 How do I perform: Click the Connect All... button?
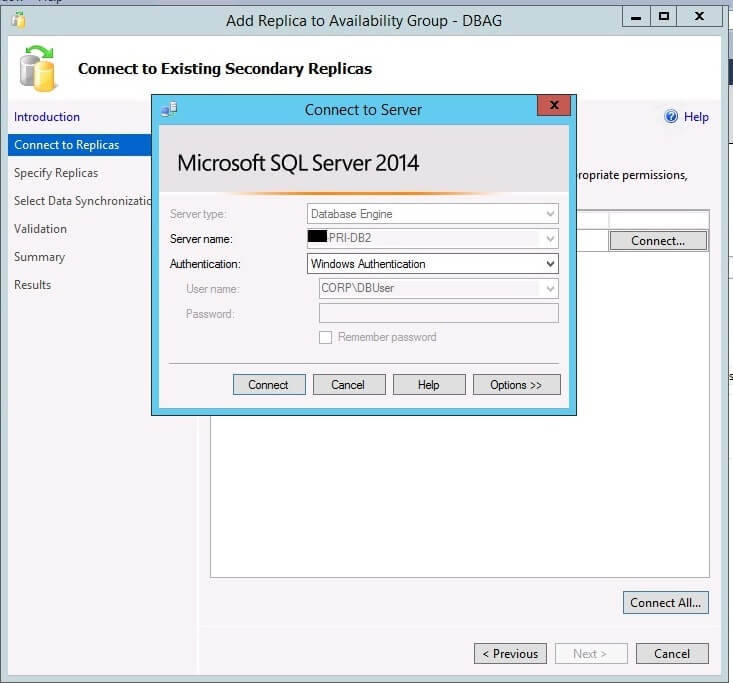click(x=665, y=603)
